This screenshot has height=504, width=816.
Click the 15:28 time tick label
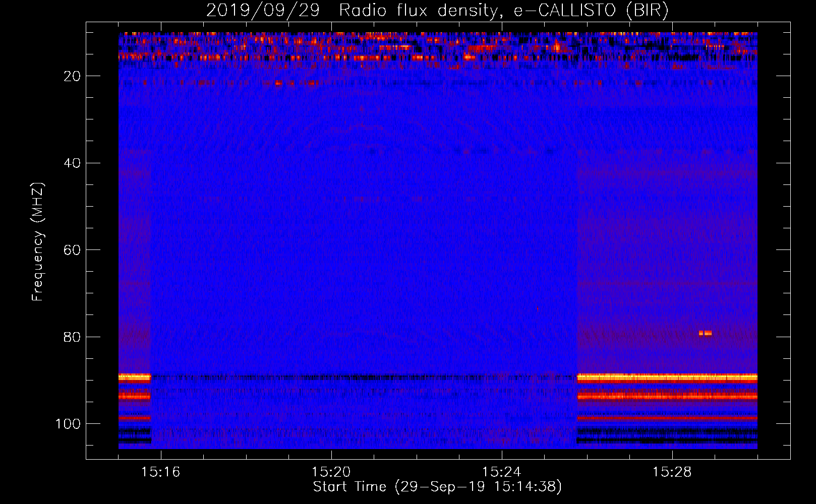(x=672, y=472)
